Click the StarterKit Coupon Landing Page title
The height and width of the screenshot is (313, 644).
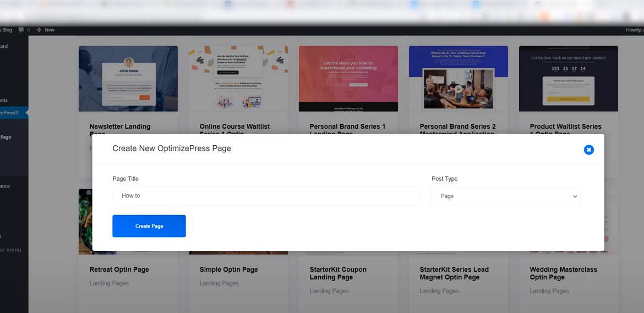coord(338,273)
